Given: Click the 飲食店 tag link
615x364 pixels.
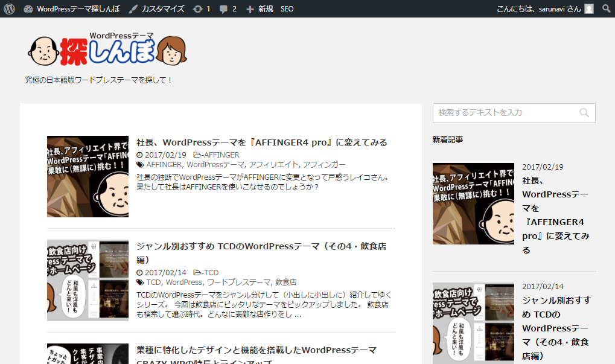Looking at the screenshot, I should [x=285, y=283].
